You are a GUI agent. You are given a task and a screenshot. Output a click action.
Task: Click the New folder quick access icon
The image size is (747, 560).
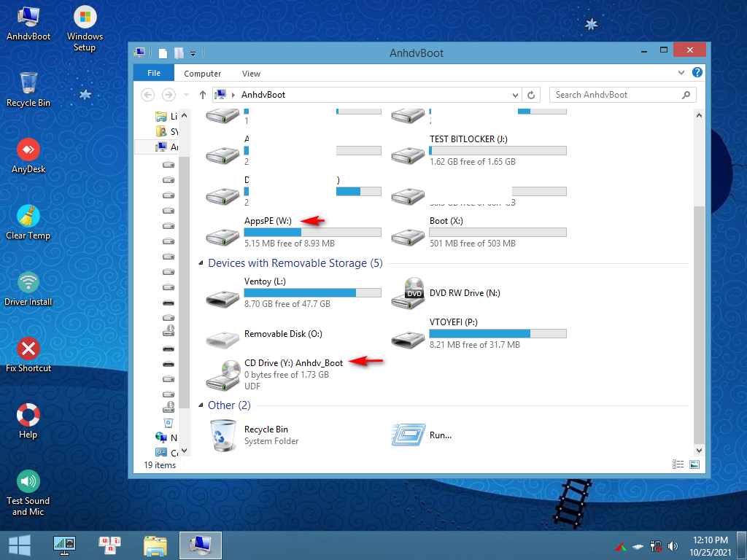(179, 53)
